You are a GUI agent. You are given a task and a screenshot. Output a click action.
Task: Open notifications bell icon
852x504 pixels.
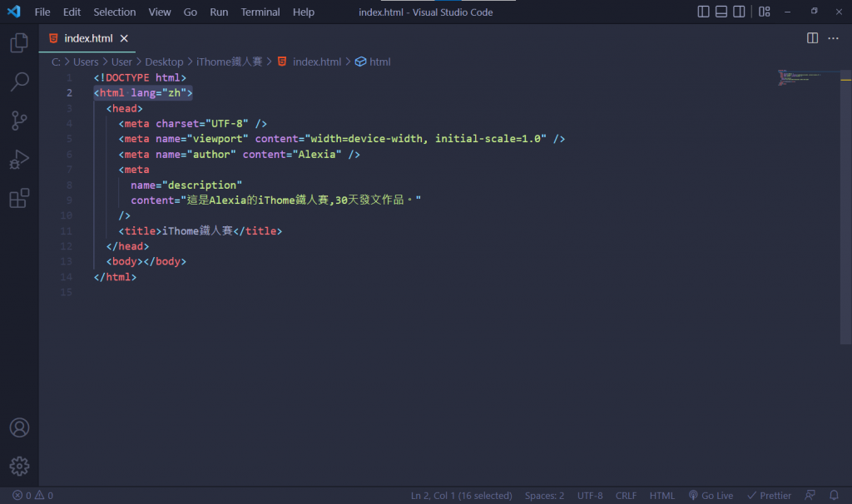click(834, 496)
